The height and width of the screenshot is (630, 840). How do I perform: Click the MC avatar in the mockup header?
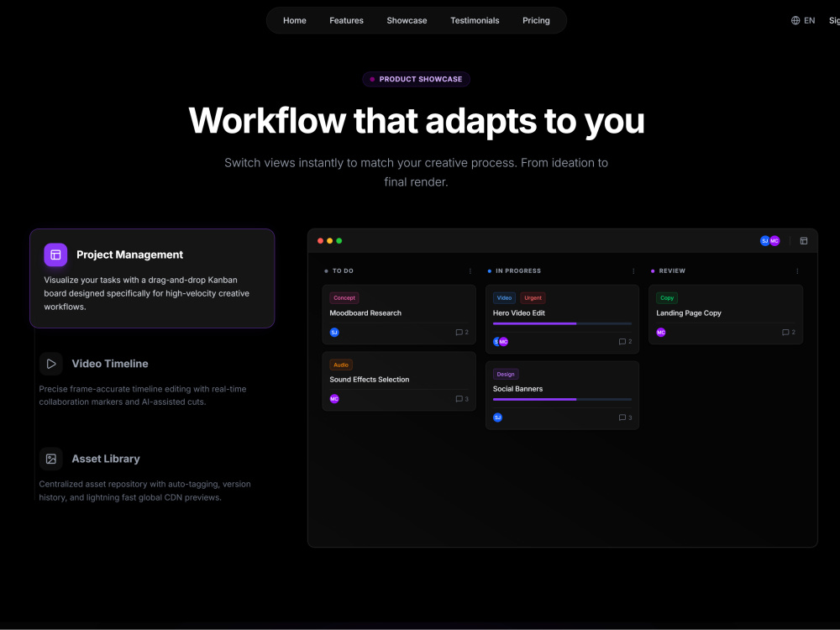pyautogui.click(x=774, y=241)
